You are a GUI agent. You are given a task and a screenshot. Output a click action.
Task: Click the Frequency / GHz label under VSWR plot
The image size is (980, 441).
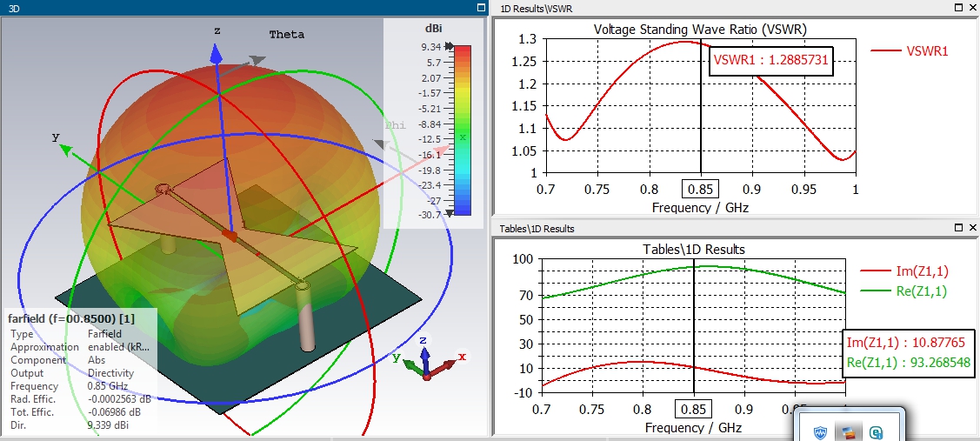(700, 207)
